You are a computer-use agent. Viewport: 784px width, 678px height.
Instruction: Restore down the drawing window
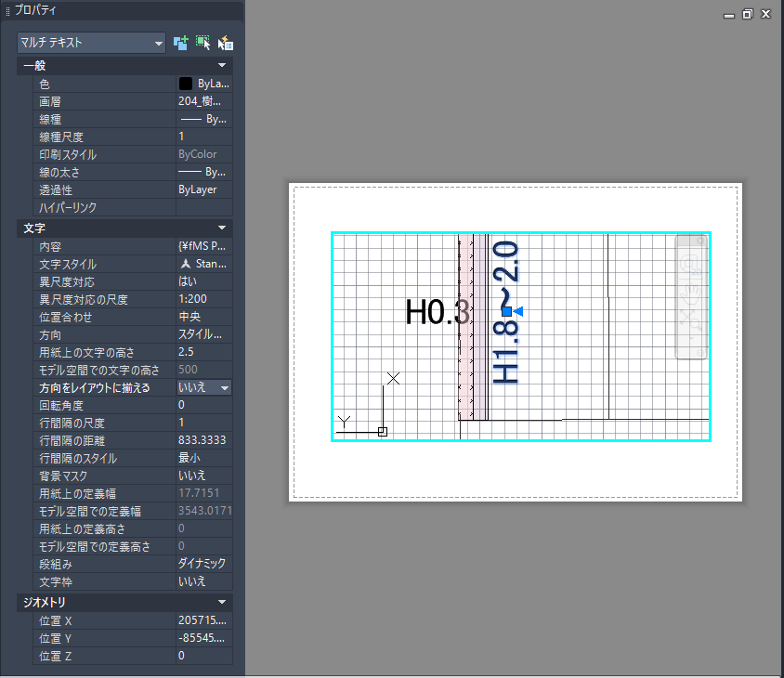pos(747,14)
